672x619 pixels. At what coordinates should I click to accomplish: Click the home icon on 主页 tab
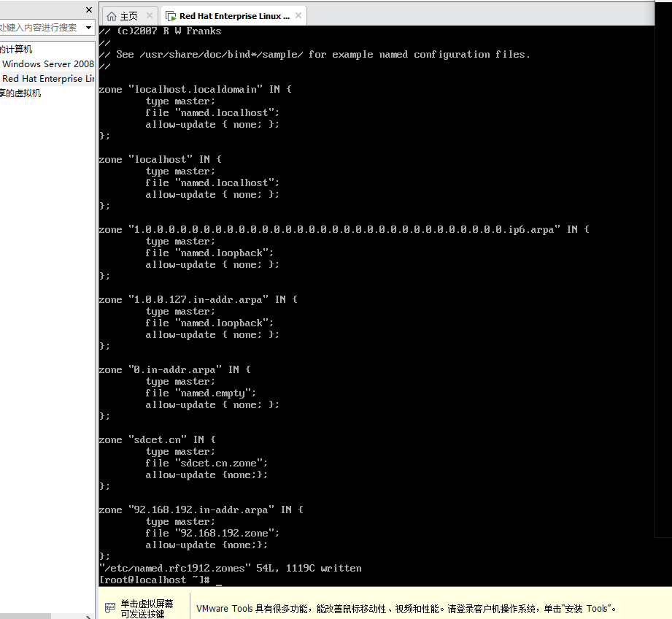112,16
